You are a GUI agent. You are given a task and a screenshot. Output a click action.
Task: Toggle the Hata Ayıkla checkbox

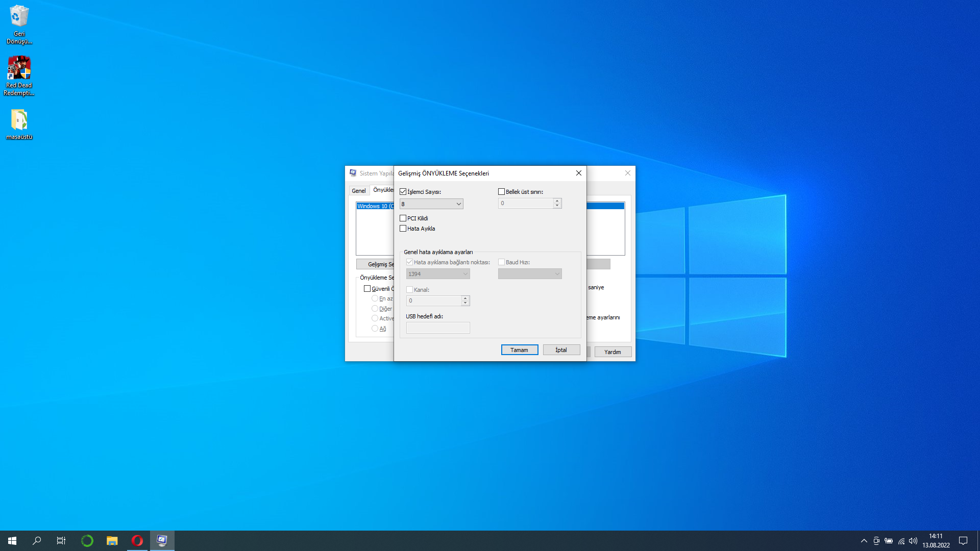coord(403,229)
